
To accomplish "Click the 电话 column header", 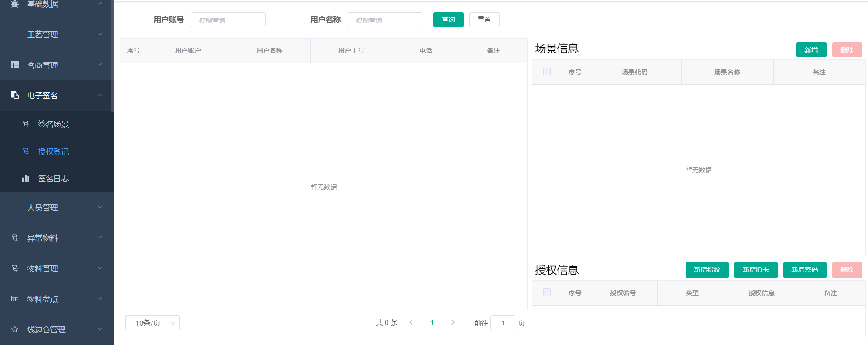I will 426,50.
